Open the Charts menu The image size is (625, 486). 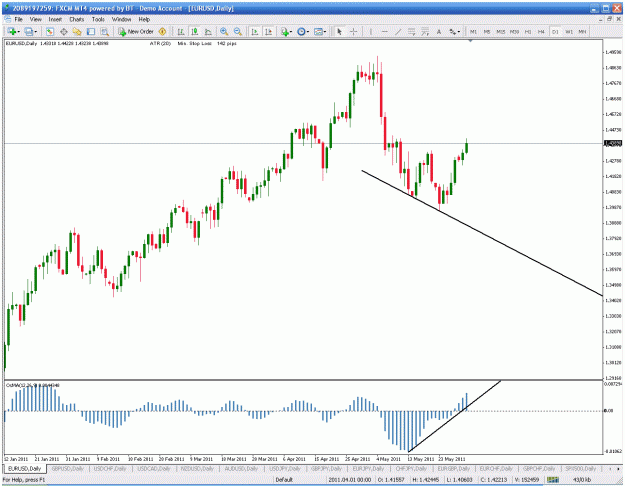click(x=77, y=19)
